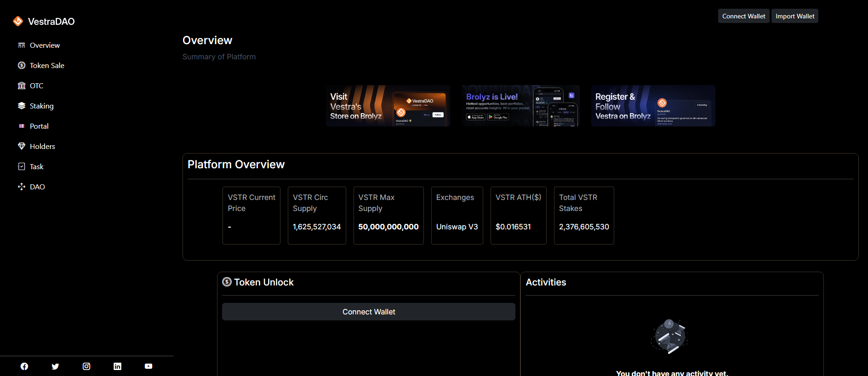Click the Uniswap V3 text

pyautogui.click(x=457, y=227)
